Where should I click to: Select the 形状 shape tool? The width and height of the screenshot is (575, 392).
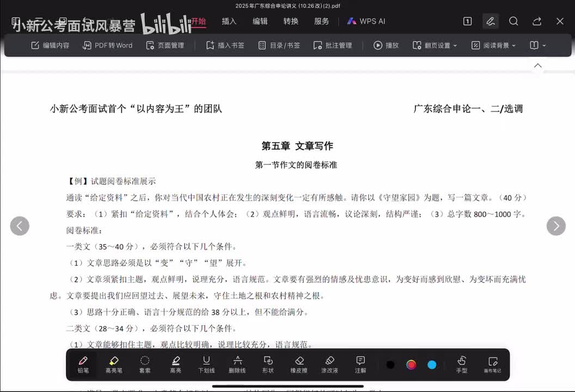coord(268,364)
